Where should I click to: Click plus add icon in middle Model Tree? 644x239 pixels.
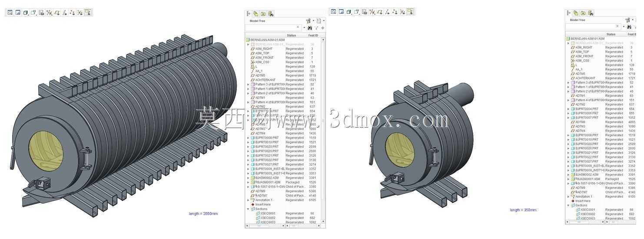(x=322, y=27)
